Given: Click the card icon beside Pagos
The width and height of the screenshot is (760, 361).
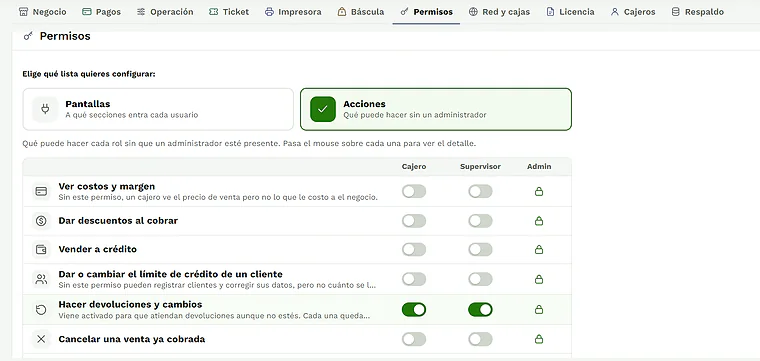Looking at the screenshot, I should pos(87,12).
